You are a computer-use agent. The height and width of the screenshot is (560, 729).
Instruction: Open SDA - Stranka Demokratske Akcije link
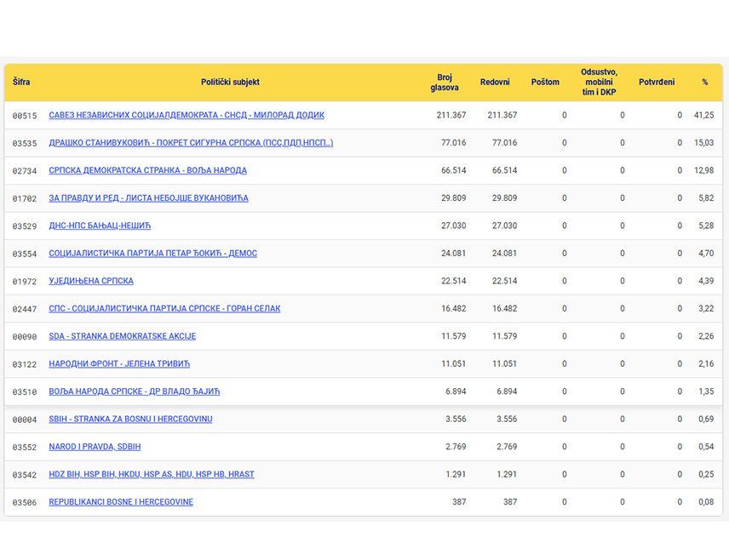(123, 336)
